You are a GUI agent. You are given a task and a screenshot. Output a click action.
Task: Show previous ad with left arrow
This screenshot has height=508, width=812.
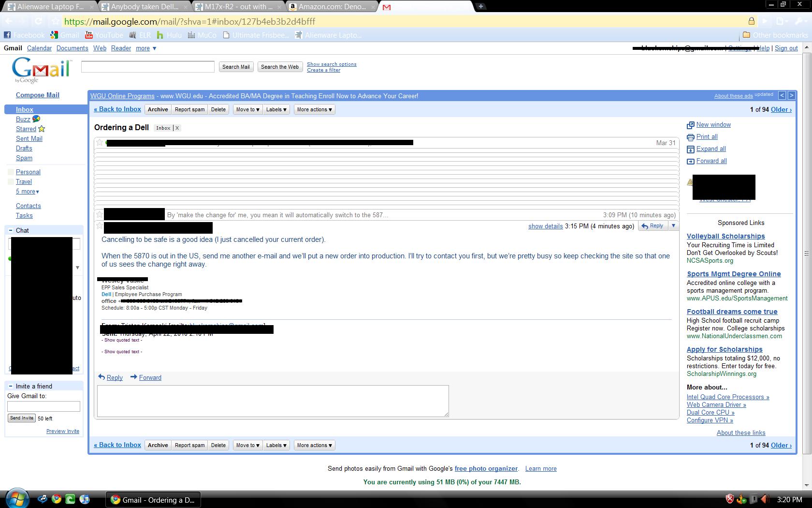[x=782, y=95]
